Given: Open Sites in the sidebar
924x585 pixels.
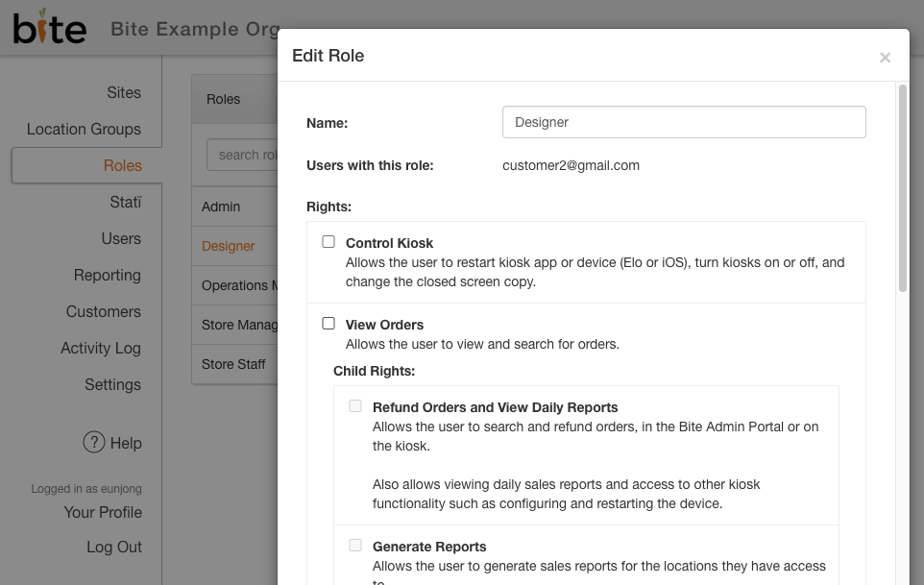Looking at the screenshot, I should click(124, 92).
